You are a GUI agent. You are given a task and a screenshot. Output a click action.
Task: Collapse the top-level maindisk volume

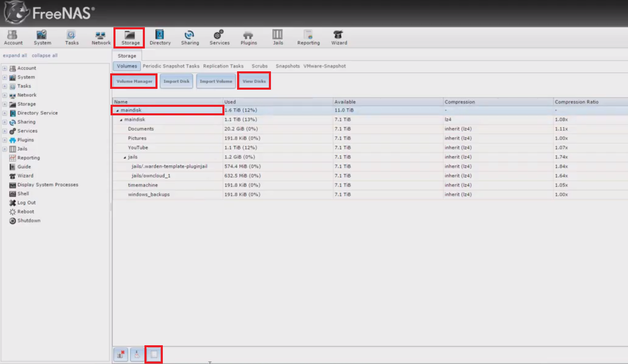(118, 110)
